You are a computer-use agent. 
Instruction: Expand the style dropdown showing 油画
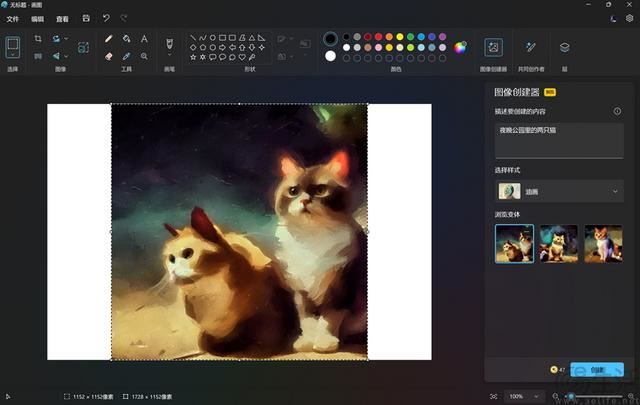[559, 191]
